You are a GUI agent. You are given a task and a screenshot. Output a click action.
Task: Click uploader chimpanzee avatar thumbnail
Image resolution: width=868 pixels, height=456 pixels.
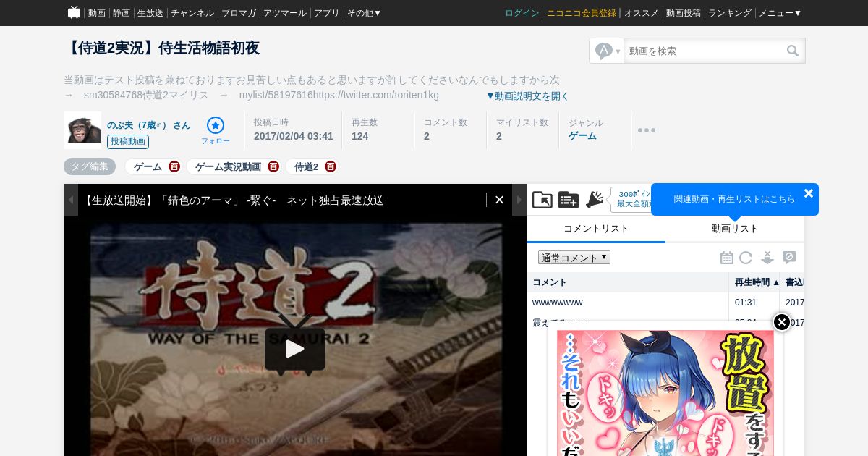click(x=82, y=130)
